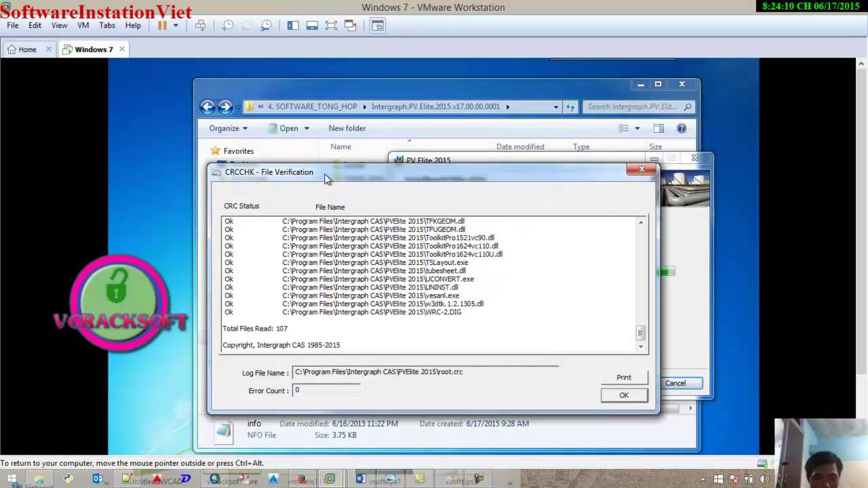Sort files by Date modified column
The width and height of the screenshot is (868, 488).
[520, 146]
